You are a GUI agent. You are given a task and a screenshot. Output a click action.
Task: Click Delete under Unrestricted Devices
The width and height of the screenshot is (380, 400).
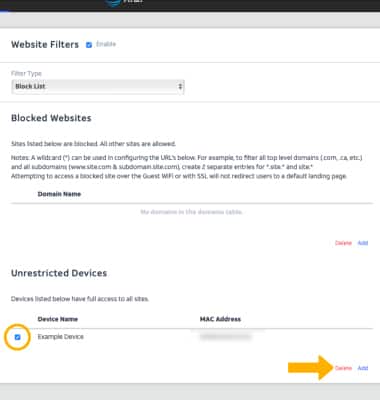tap(343, 368)
